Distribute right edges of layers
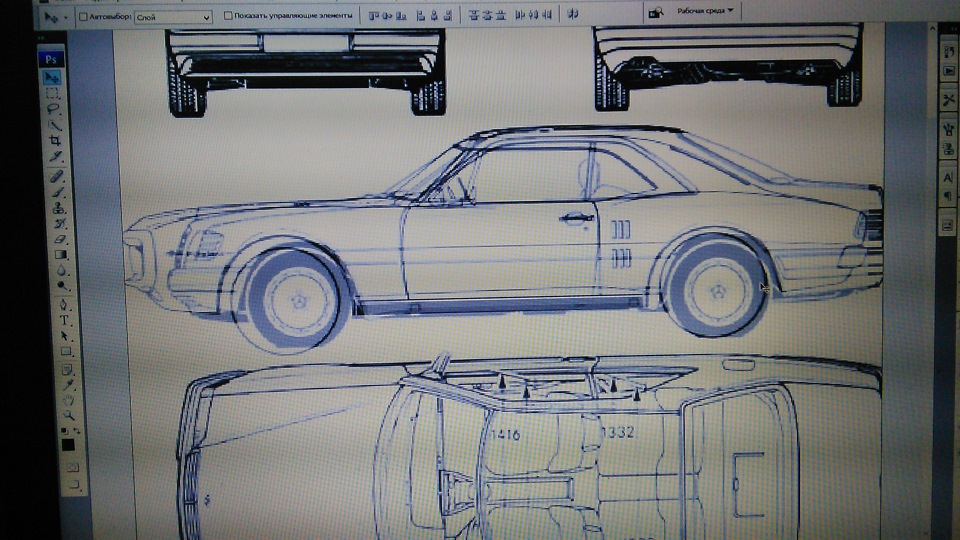 point(547,14)
